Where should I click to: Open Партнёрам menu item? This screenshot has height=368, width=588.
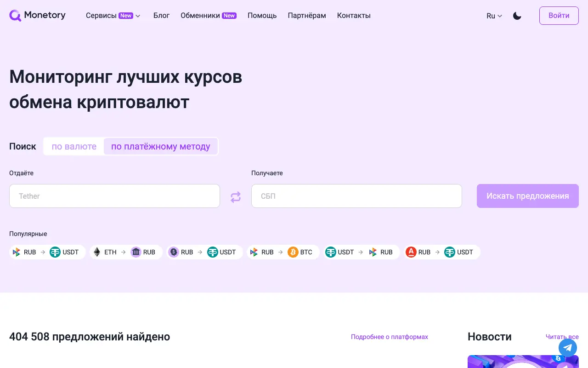coord(307,16)
